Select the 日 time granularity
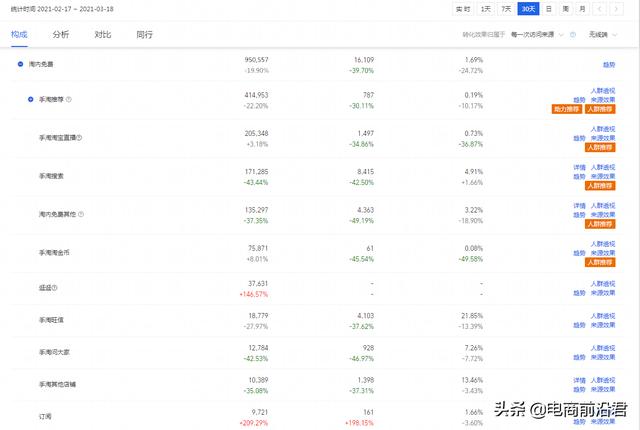The image size is (640, 430). coord(549,9)
